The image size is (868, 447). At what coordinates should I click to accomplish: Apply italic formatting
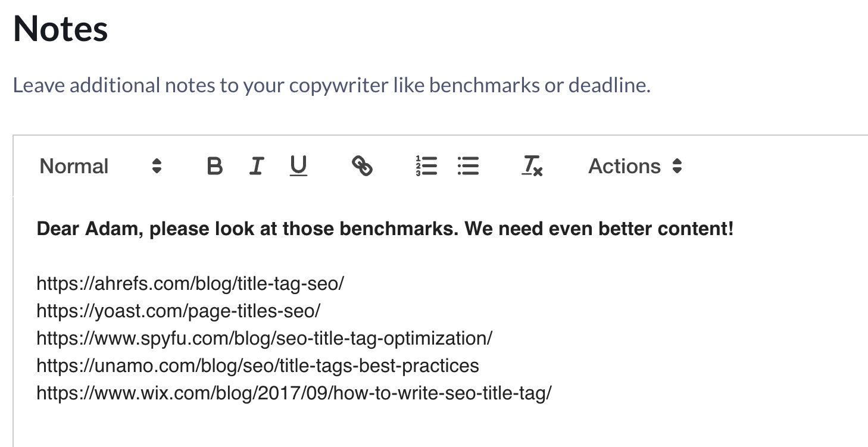point(256,166)
